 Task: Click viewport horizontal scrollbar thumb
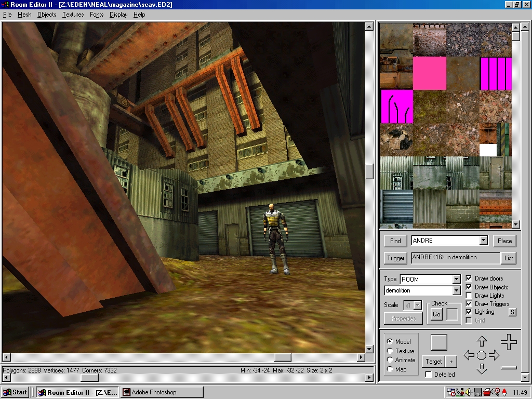283,357
